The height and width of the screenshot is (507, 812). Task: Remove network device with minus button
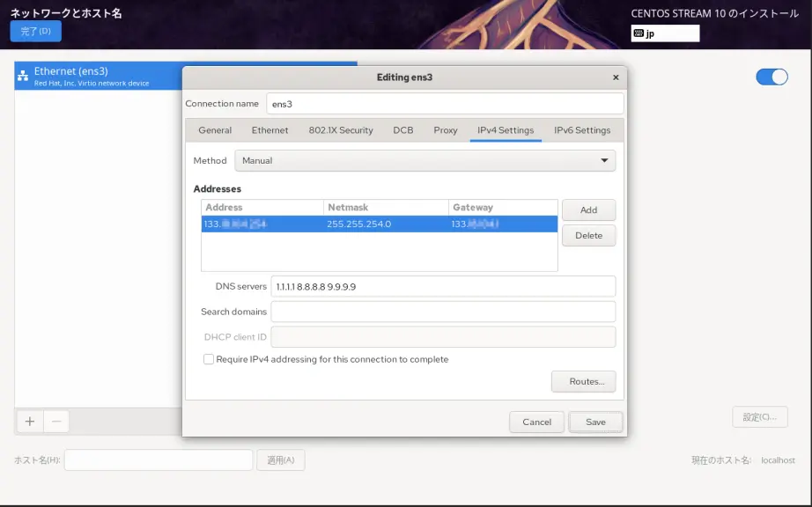(x=56, y=422)
